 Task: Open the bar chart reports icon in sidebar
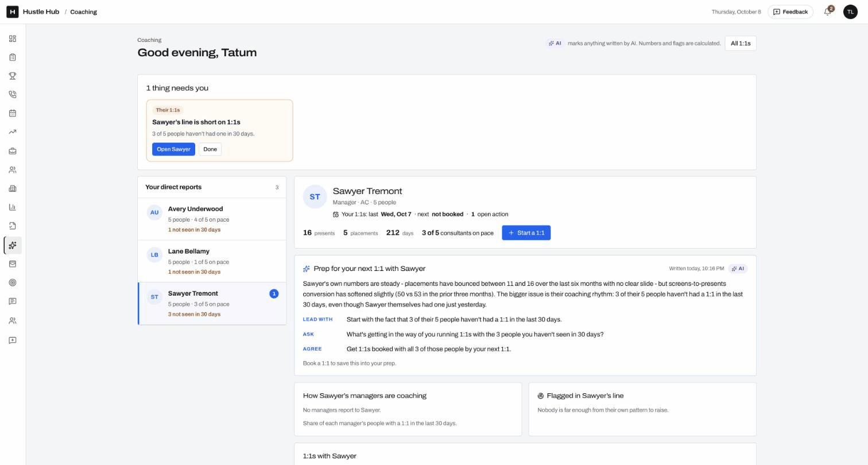[x=13, y=207]
